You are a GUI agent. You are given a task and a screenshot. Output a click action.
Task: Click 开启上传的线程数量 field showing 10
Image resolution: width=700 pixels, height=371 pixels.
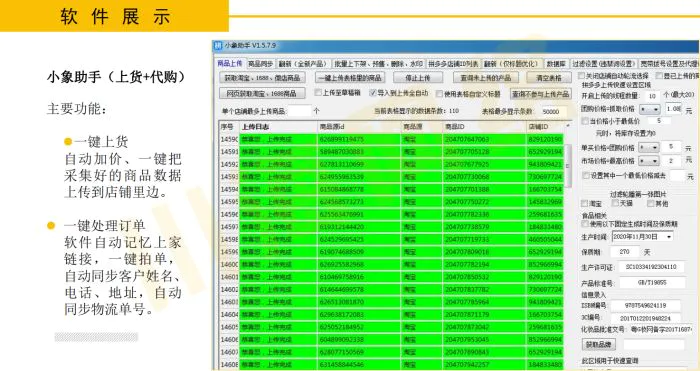click(652, 96)
